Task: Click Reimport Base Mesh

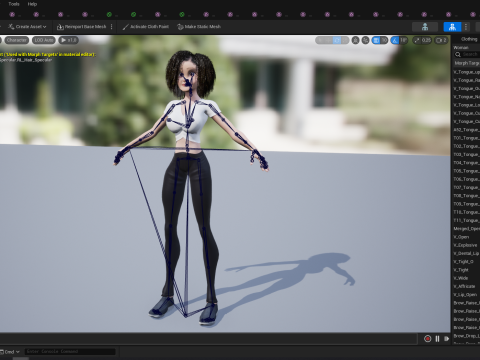Action: 82,27
